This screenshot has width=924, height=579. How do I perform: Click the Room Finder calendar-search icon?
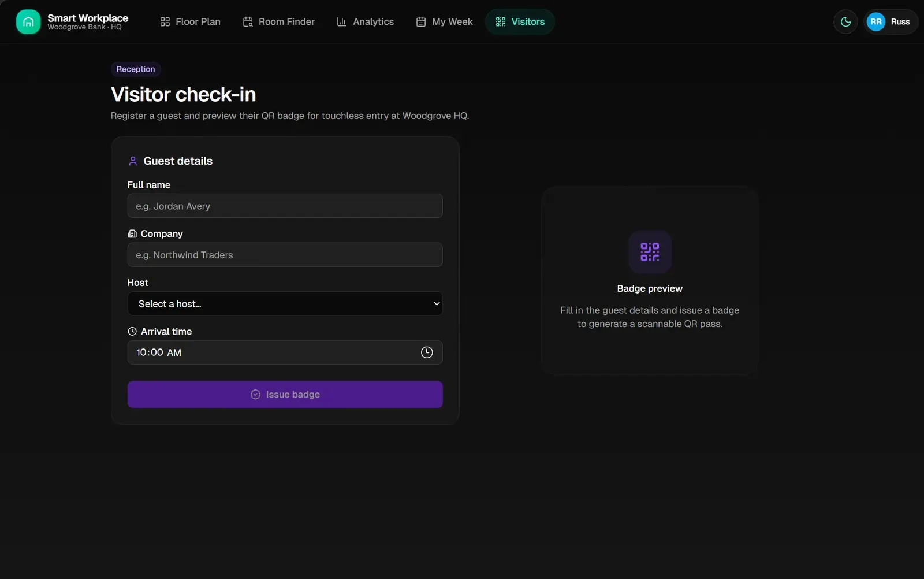248,22
